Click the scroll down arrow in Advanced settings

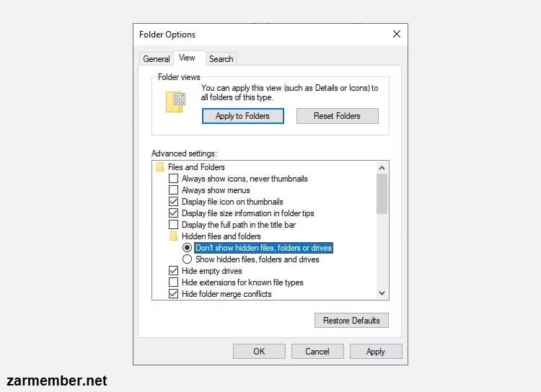tap(382, 293)
